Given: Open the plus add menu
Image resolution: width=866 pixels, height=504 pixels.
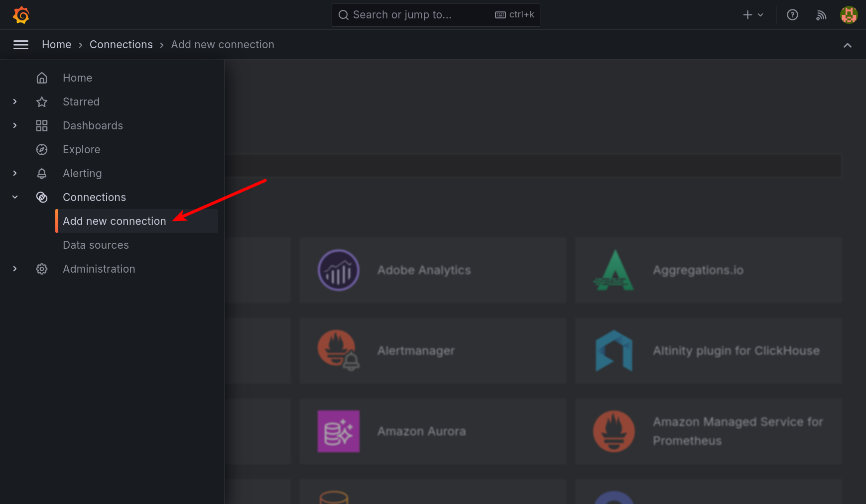Looking at the screenshot, I should pyautogui.click(x=753, y=15).
